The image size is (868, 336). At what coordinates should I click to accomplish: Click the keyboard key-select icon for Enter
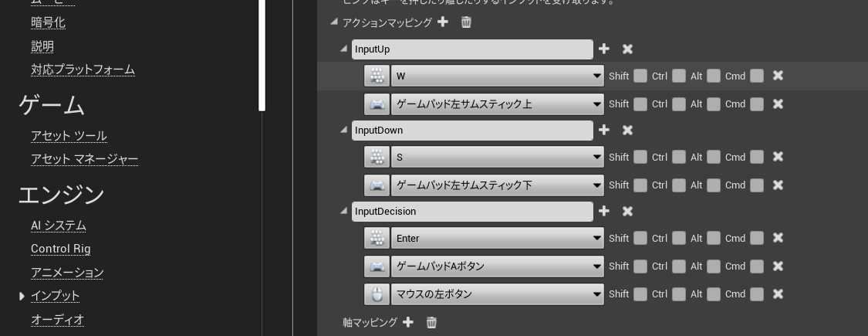377,238
